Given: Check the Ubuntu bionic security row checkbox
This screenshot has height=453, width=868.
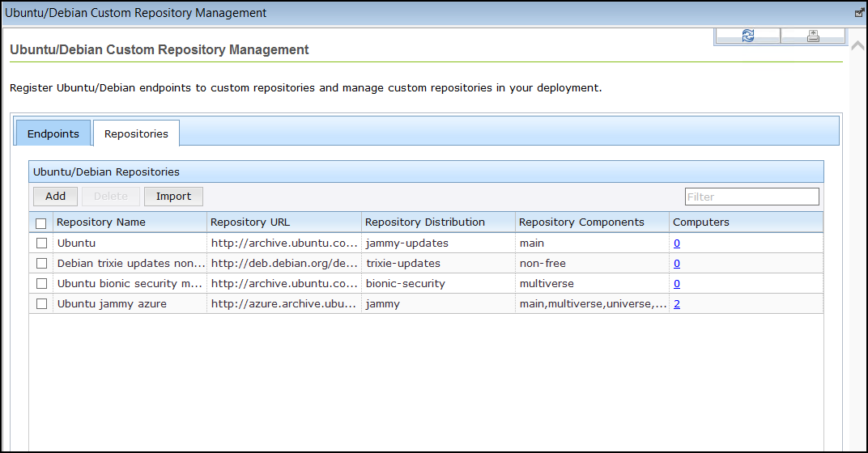Looking at the screenshot, I should (x=41, y=283).
